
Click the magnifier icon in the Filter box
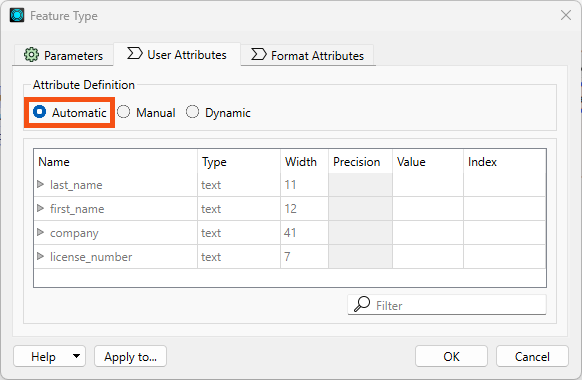[362, 304]
